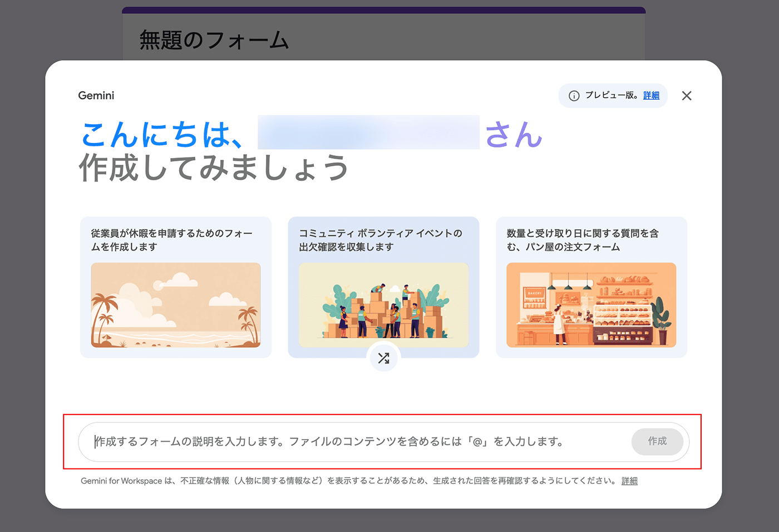This screenshot has width=779, height=532.
Task: Select the bakery shop illustration
Action: [x=591, y=305]
